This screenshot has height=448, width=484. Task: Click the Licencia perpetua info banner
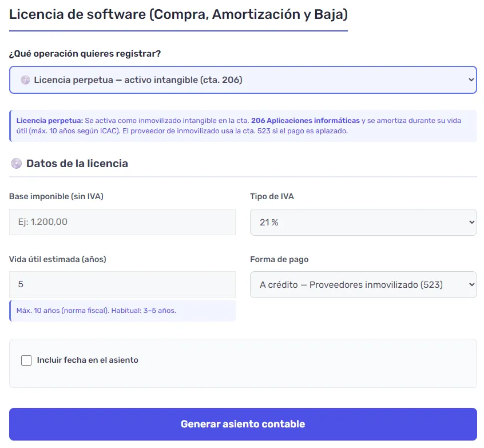tap(243, 125)
